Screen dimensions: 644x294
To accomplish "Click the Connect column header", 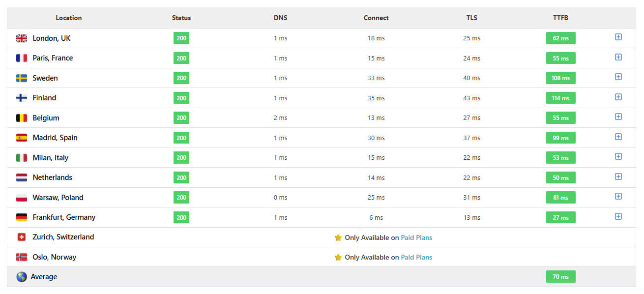I will pos(376,18).
